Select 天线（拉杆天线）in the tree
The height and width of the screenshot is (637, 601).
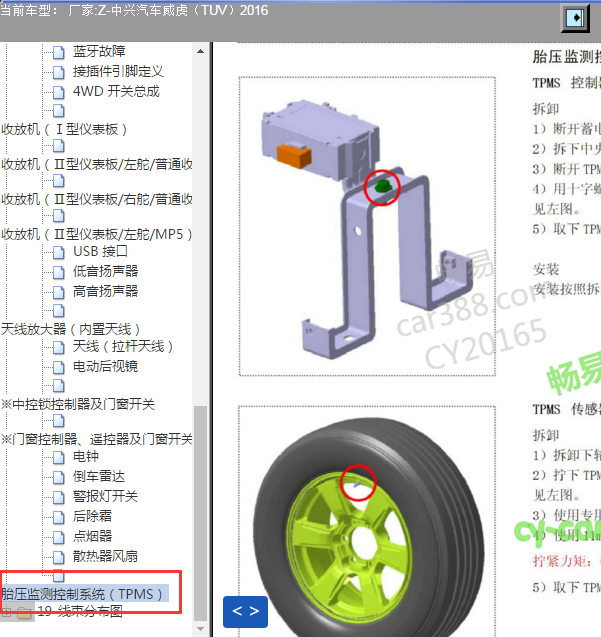click(x=124, y=346)
